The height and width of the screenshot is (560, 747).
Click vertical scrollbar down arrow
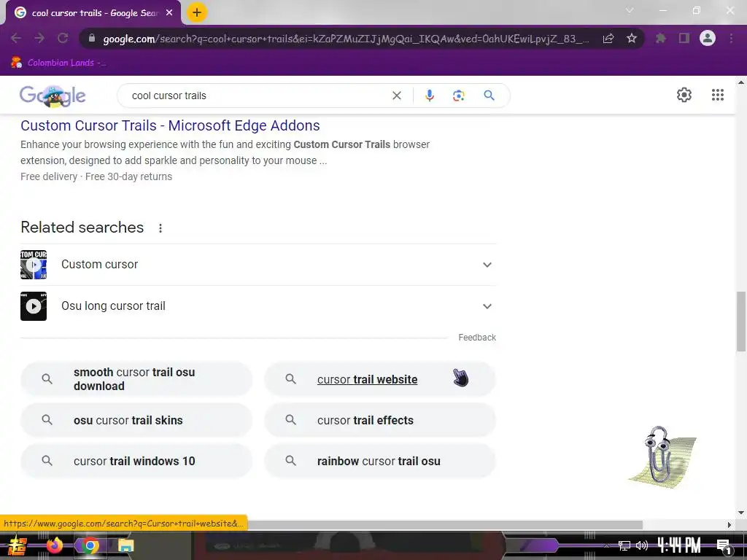point(741,513)
